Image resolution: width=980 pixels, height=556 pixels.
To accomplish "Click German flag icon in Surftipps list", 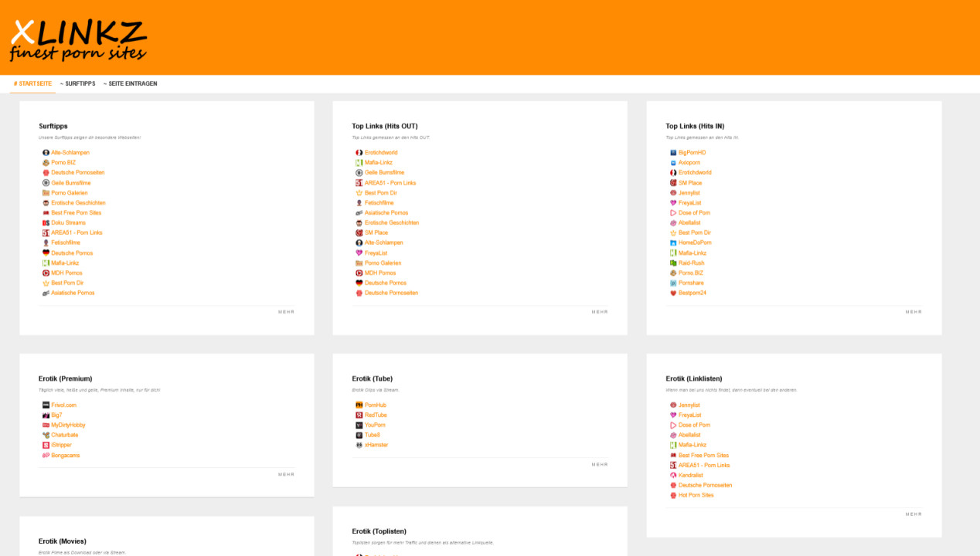I will point(46,253).
